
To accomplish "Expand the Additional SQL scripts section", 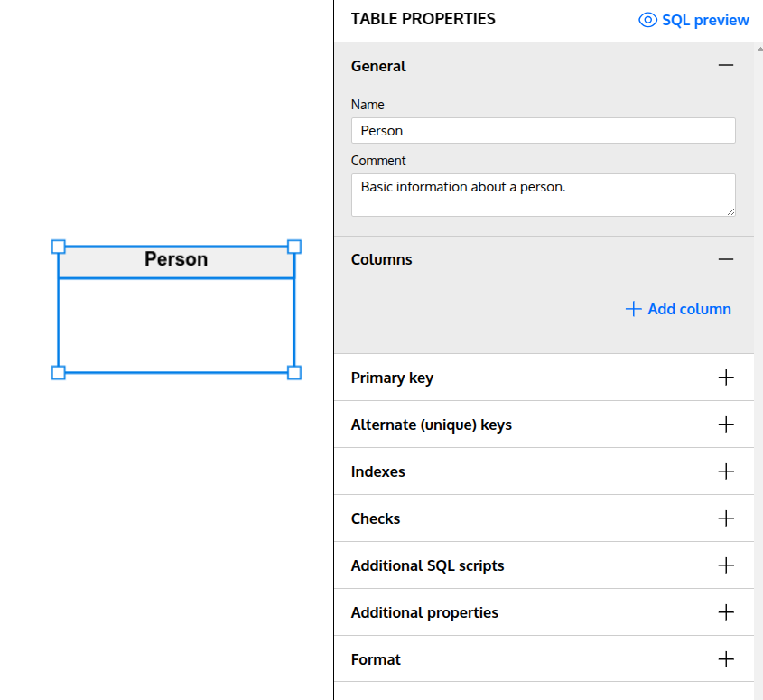I will click(726, 565).
